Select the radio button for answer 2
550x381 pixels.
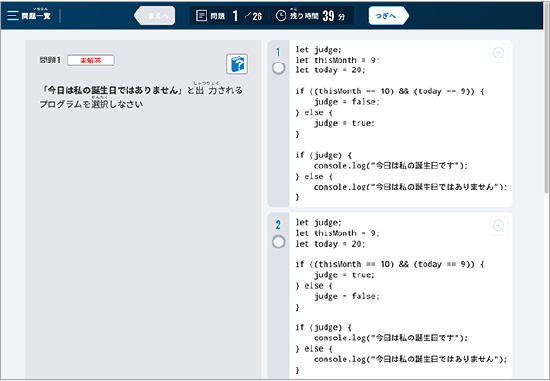point(279,242)
